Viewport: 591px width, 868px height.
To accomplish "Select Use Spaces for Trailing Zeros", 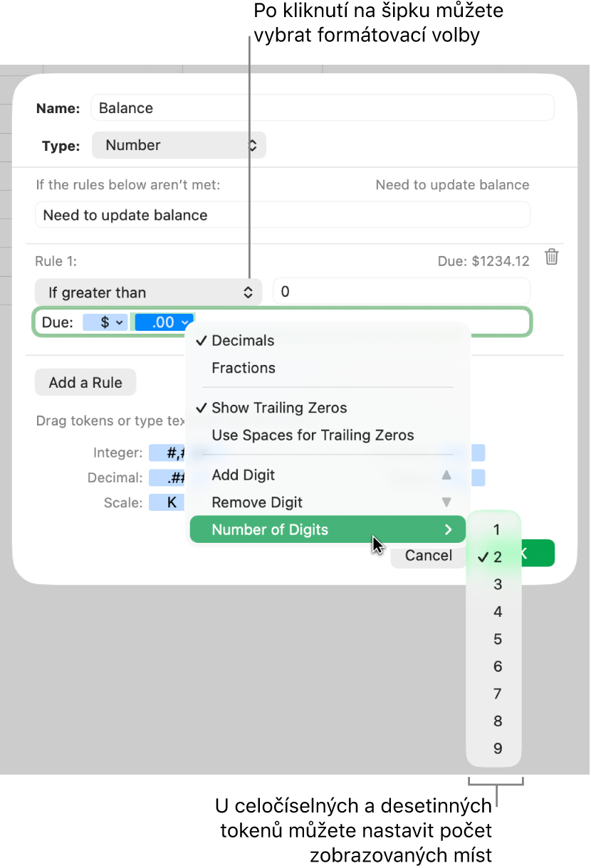I will (x=313, y=435).
